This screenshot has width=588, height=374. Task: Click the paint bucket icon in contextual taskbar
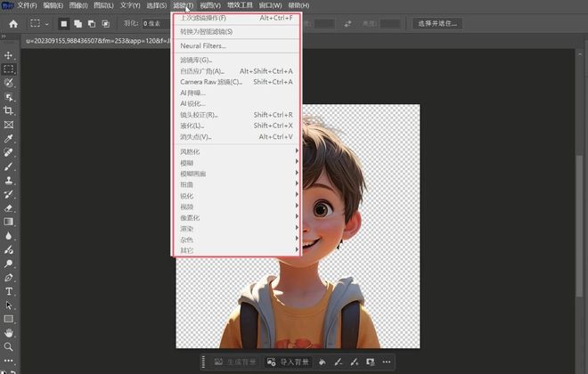click(x=323, y=362)
